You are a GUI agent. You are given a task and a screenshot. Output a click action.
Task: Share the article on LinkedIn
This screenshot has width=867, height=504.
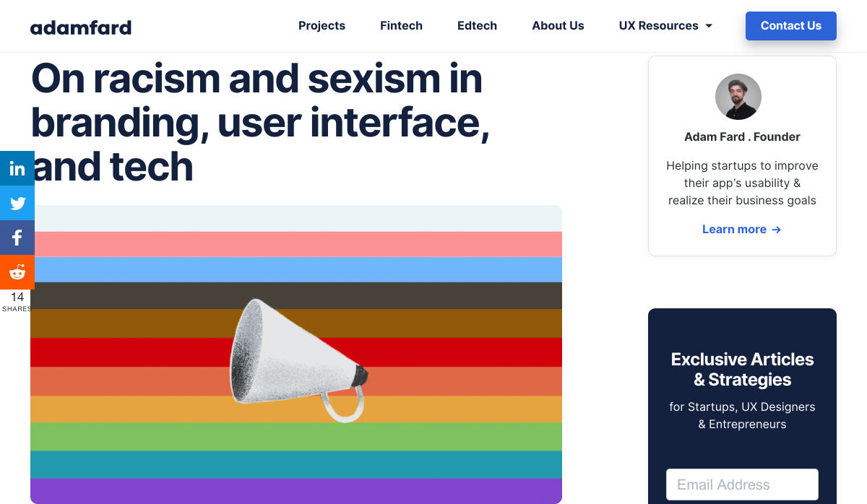(x=17, y=168)
